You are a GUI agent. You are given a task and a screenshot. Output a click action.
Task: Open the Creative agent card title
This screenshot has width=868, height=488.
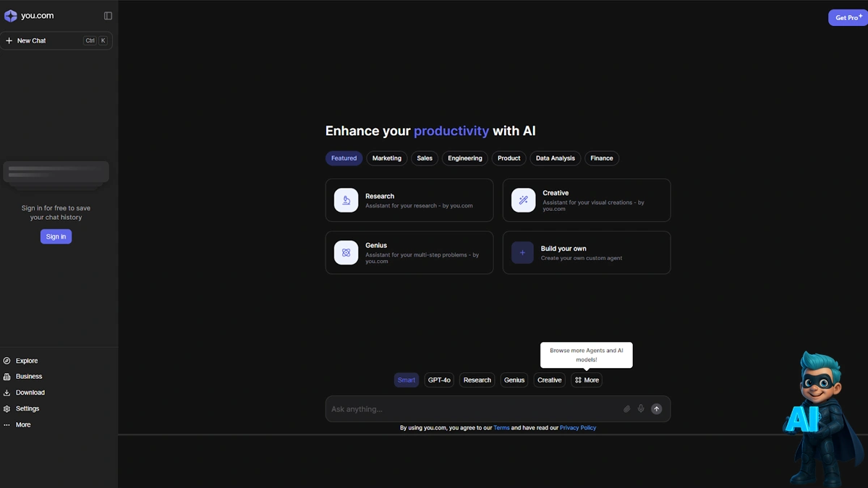[x=556, y=193]
